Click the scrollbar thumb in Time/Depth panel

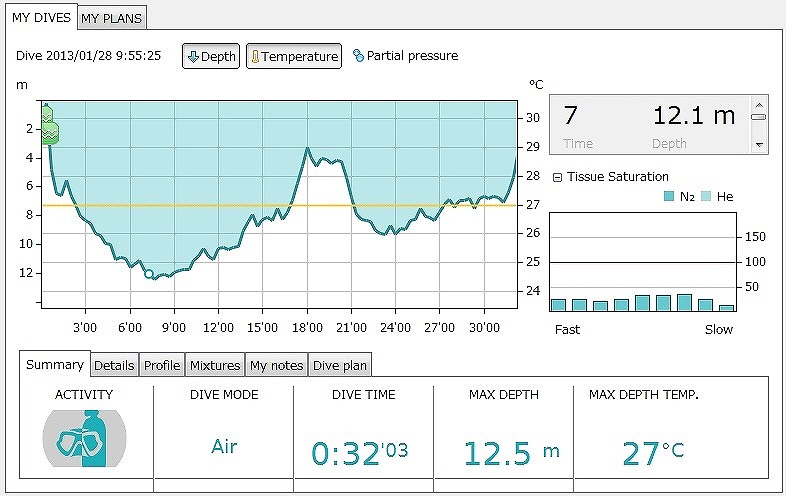759,117
